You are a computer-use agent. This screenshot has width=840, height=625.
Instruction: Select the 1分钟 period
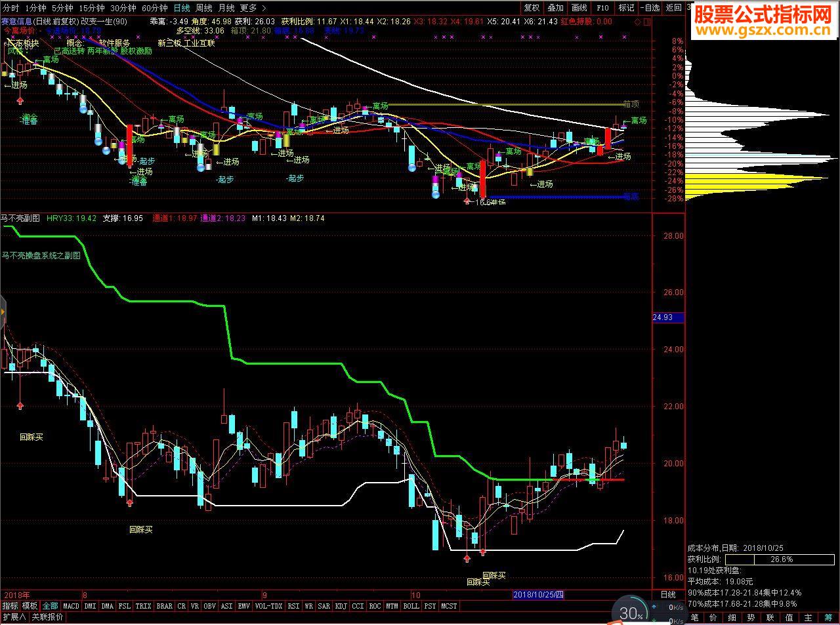pyautogui.click(x=35, y=8)
